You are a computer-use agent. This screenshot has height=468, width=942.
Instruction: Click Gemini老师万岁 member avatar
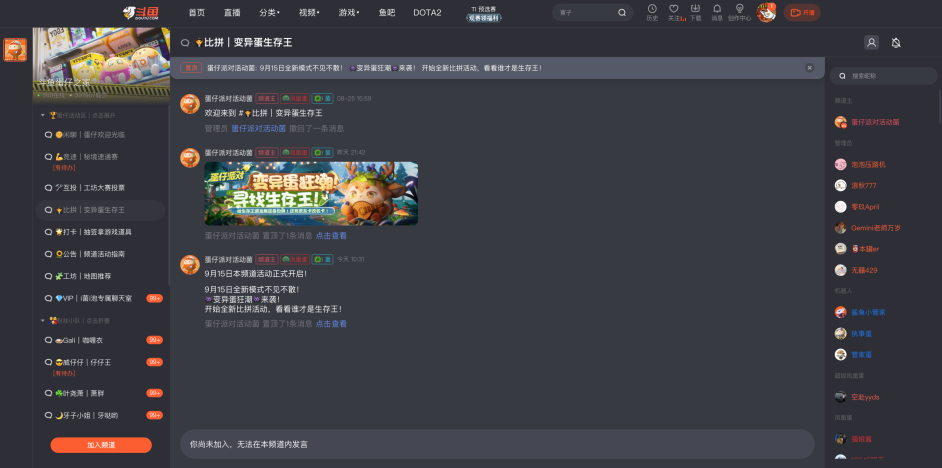coord(840,228)
